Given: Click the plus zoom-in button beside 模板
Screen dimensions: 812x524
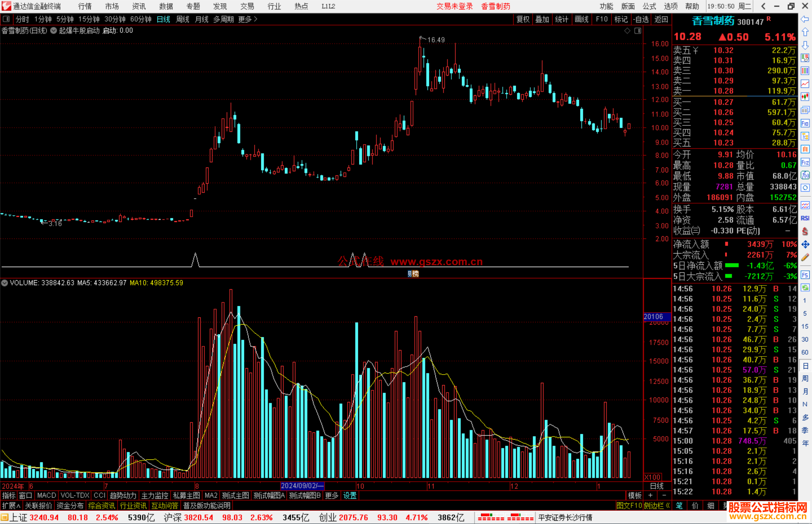Looking at the screenshot, I should 650,495.
